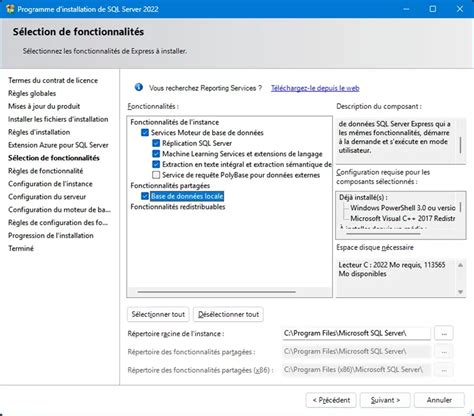Browse the disabled shared features (x86) directory
The height and width of the screenshot is (416, 474).
[x=444, y=370]
